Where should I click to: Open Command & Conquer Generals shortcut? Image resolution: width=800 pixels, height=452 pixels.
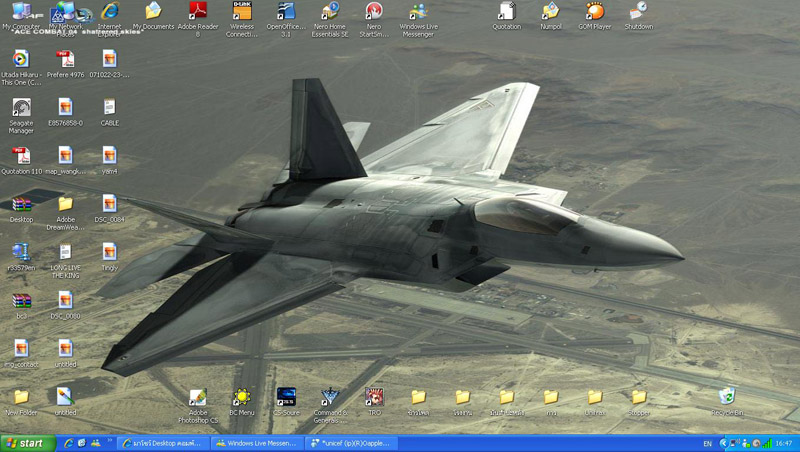click(329, 398)
